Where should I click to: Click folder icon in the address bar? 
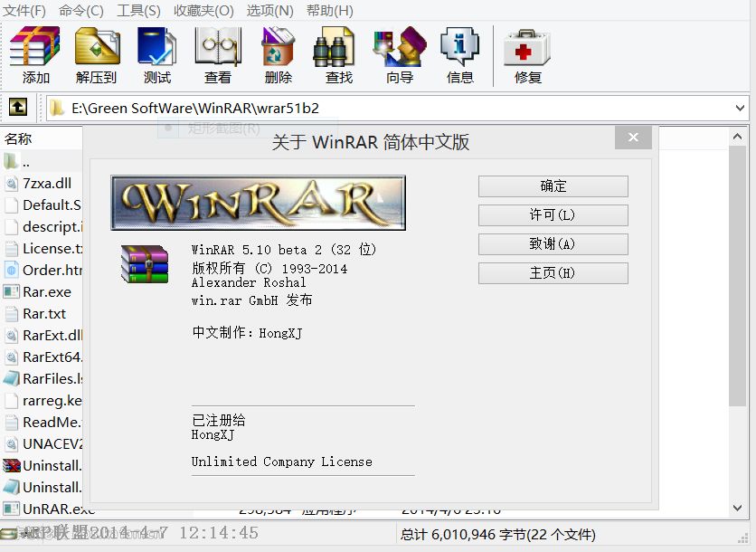(x=56, y=108)
